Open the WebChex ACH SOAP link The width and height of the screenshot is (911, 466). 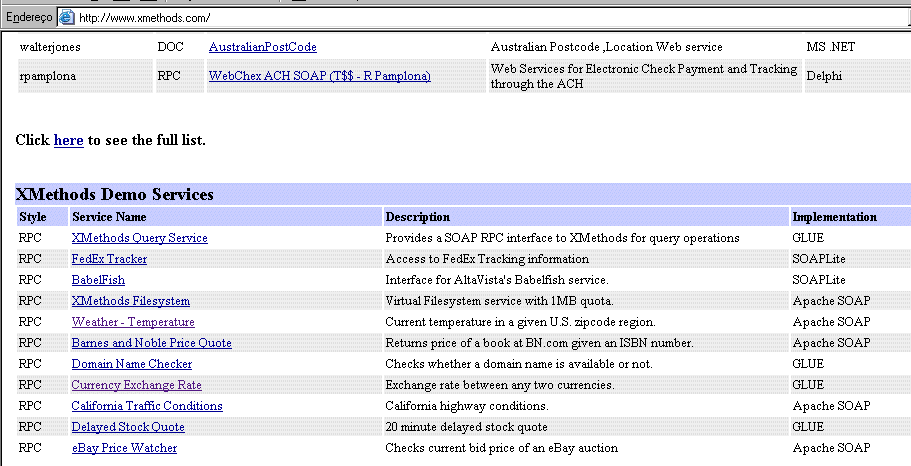pyautogui.click(x=320, y=76)
